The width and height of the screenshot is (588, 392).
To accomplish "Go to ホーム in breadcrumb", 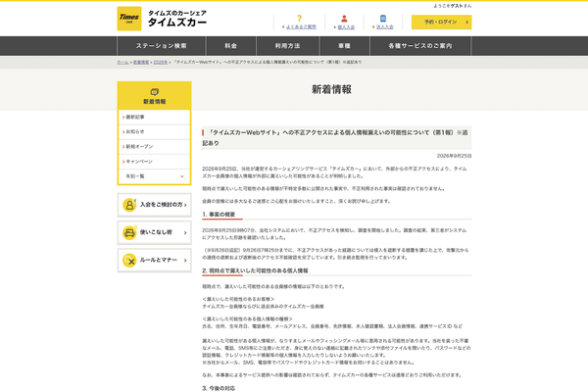I will click(x=122, y=63).
